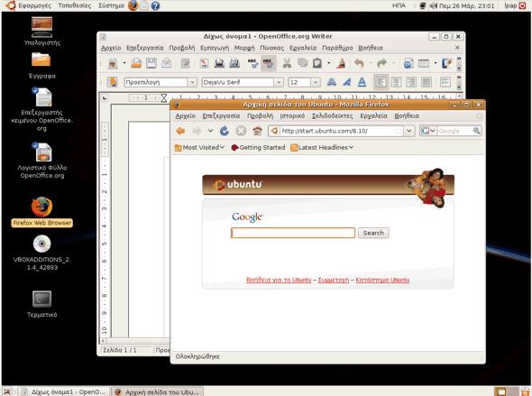
Task: Click the Format paintbrush icon in Writer
Action: (340, 63)
